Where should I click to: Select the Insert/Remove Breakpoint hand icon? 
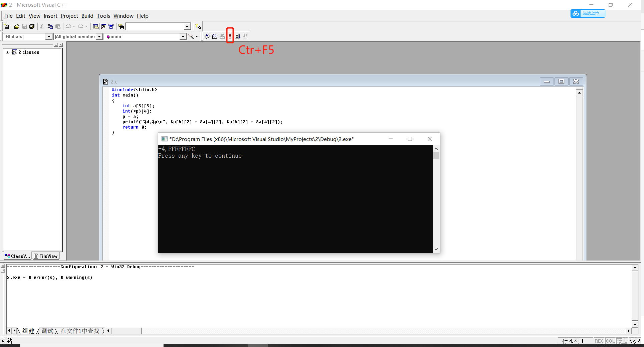coord(245,36)
